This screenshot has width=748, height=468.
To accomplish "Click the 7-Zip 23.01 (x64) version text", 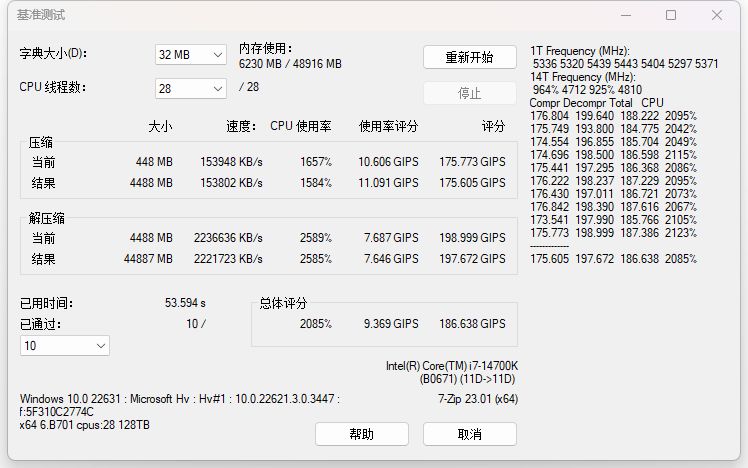I will 477,398.
